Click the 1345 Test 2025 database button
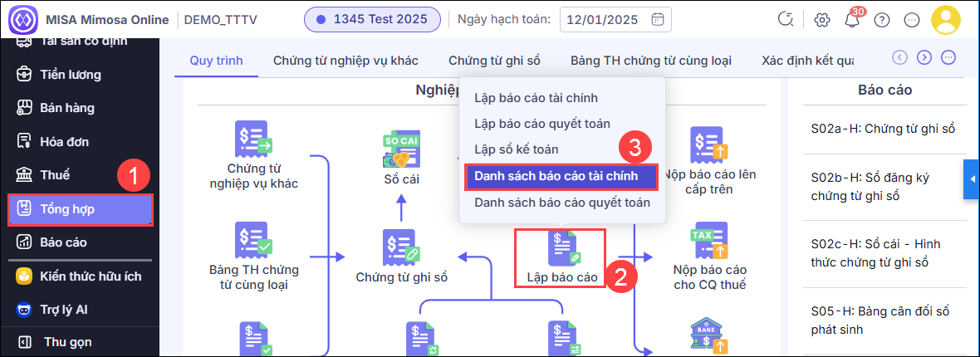Image resolution: width=980 pixels, height=357 pixels. click(373, 19)
